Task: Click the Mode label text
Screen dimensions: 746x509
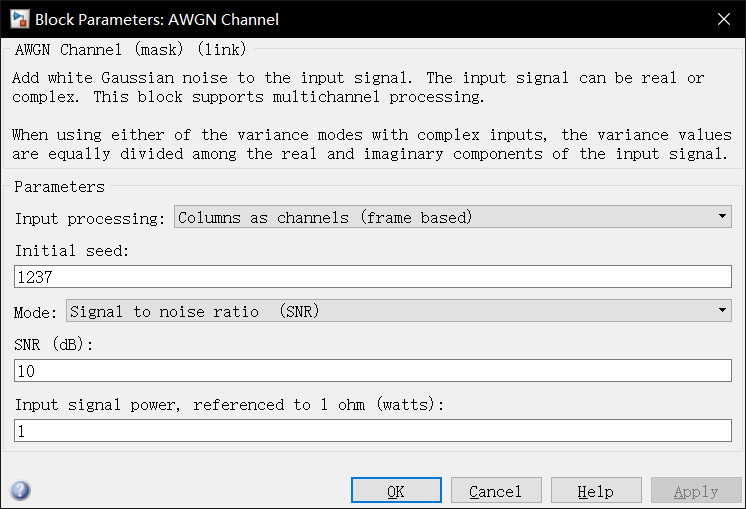Action: pos(35,313)
